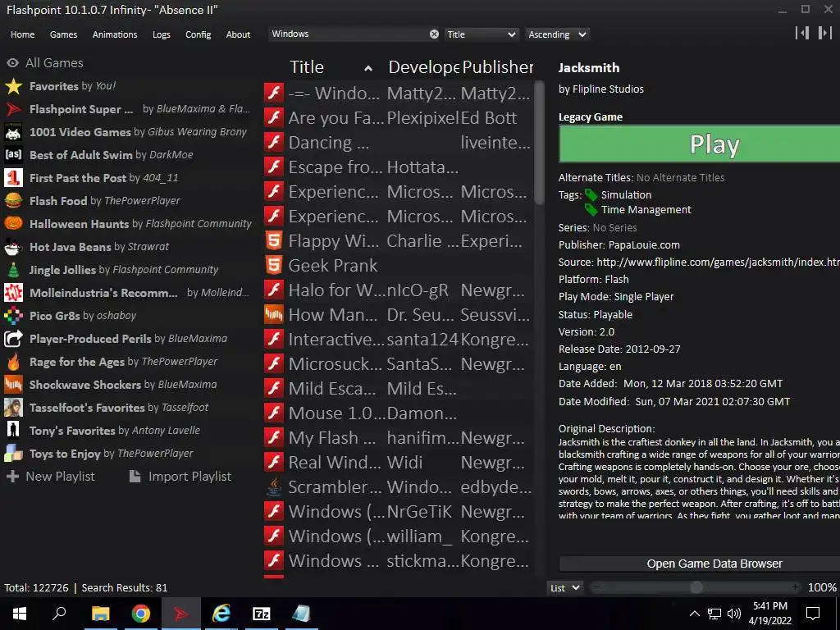
Task: Click the Tony's Favorites icon
Action: [x=13, y=431]
